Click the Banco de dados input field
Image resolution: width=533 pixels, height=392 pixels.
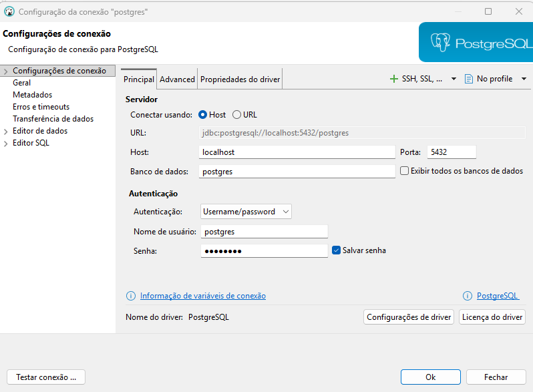point(297,172)
